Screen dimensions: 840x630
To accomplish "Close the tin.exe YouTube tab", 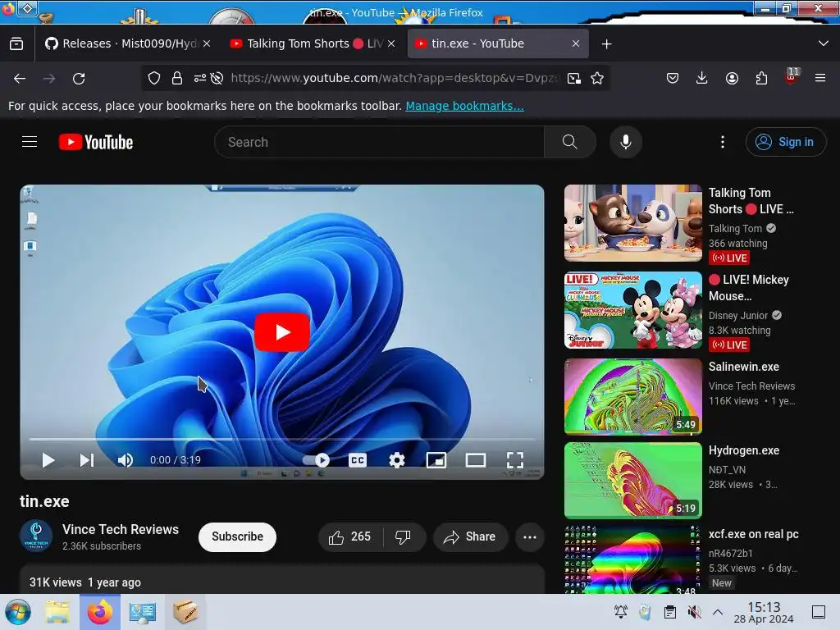I will pyautogui.click(x=576, y=43).
